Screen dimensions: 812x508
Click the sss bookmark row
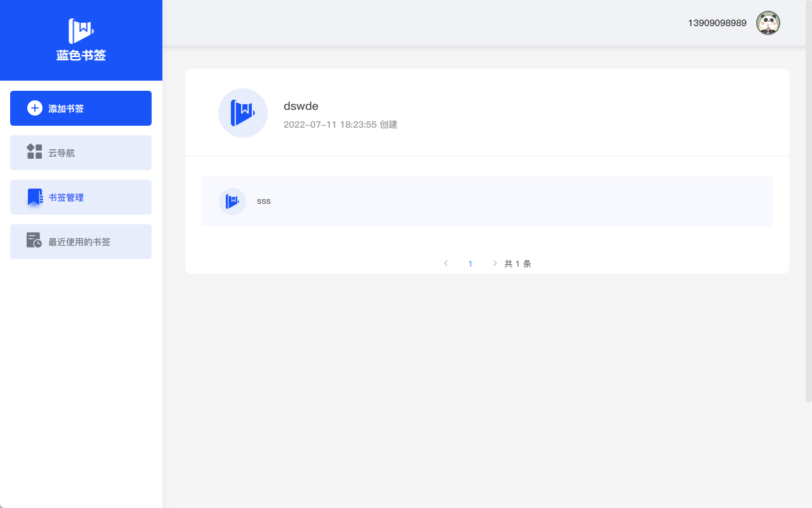coord(487,201)
